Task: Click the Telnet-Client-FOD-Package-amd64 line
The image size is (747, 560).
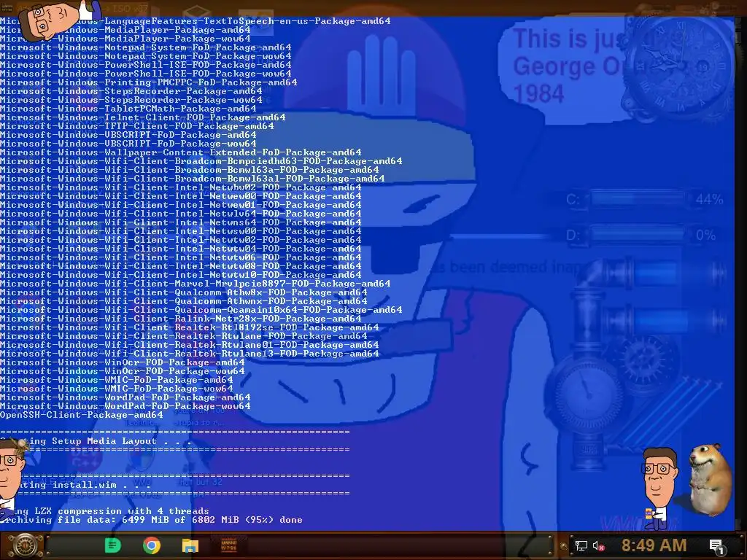Action: 143,117
